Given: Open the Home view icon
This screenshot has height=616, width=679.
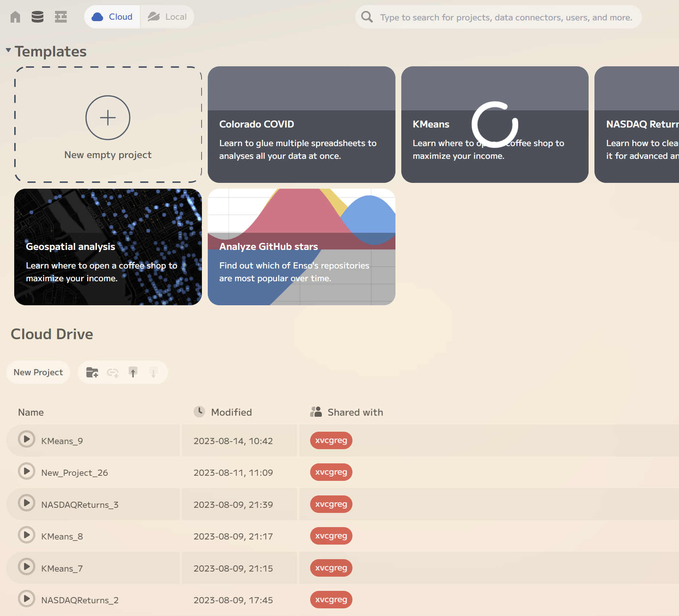Looking at the screenshot, I should tap(15, 17).
